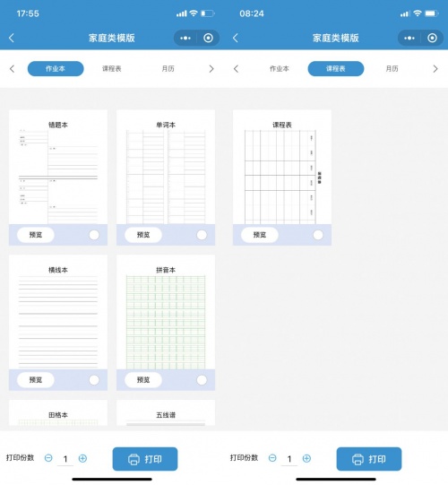Preview the 横线本 template
The image size is (448, 485).
pos(36,380)
